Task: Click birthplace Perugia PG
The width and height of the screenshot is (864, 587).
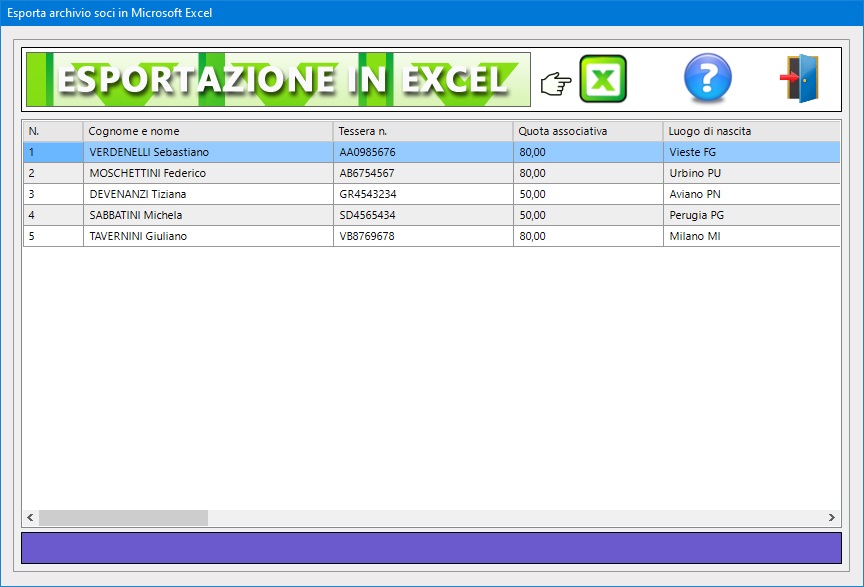Action: tap(696, 215)
